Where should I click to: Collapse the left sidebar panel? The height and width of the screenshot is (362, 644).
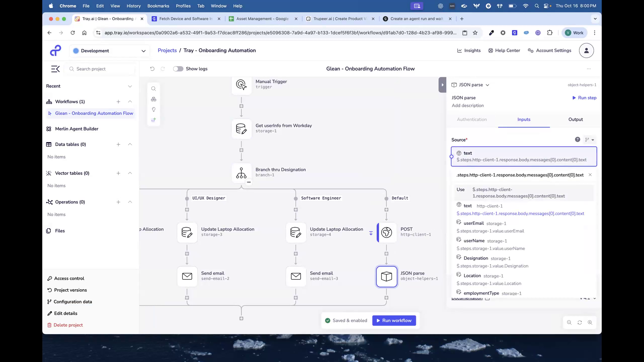(x=55, y=69)
